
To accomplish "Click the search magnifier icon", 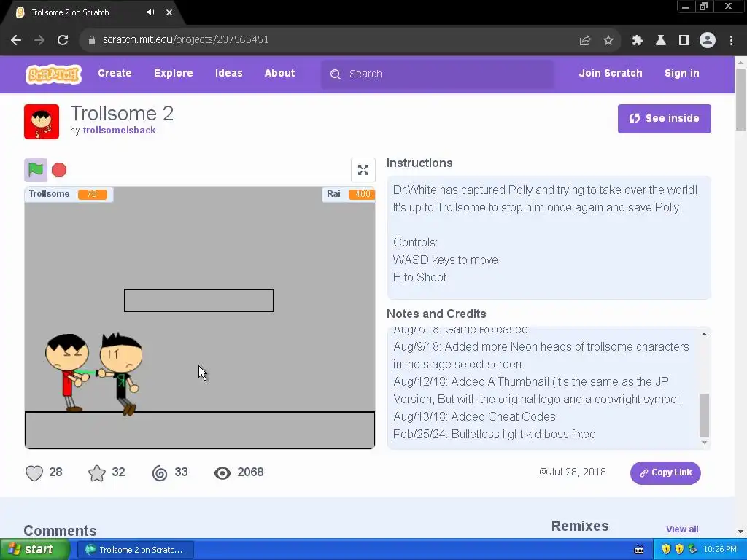I will pyautogui.click(x=336, y=74).
